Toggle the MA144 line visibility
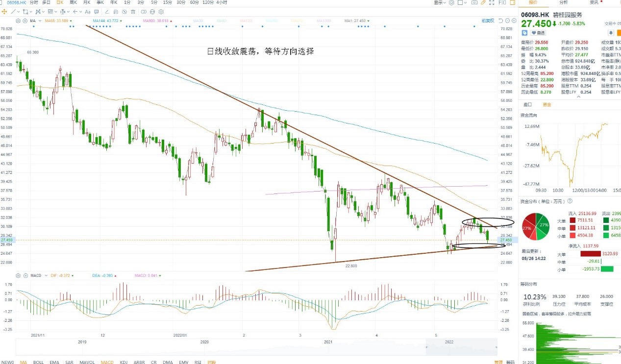Image resolution: width=621 pixels, height=364 pixels. (x=107, y=21)
